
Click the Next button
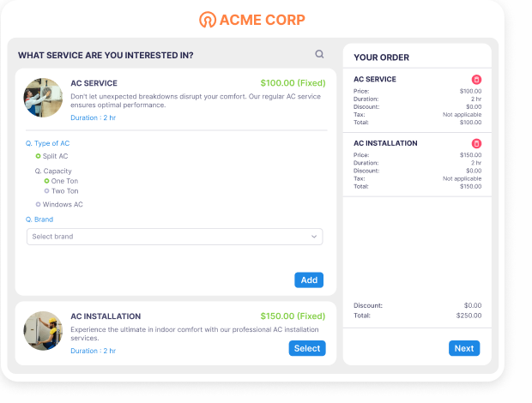click(x=464, y=348)
